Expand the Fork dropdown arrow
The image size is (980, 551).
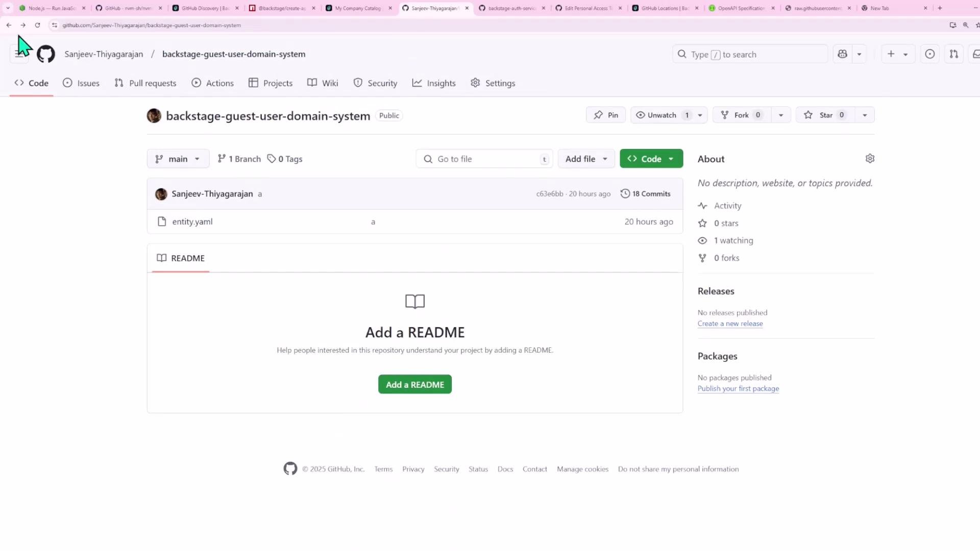coord(781,115)
